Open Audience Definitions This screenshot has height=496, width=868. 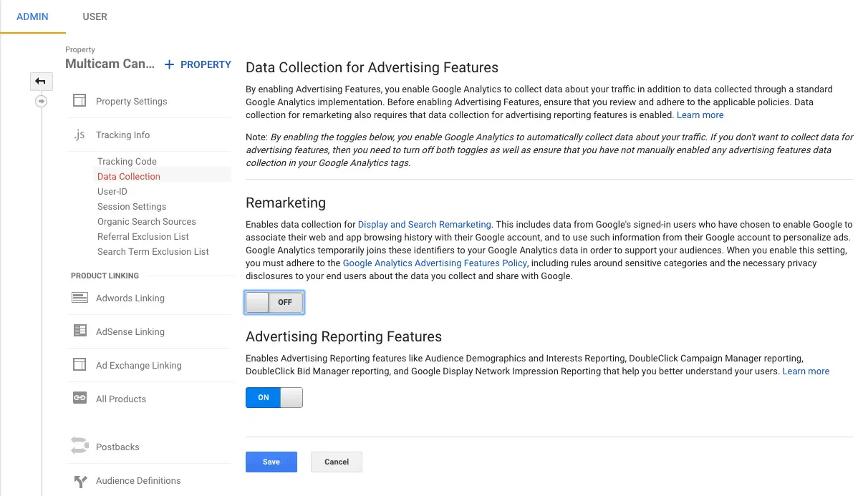coord(138,480)
